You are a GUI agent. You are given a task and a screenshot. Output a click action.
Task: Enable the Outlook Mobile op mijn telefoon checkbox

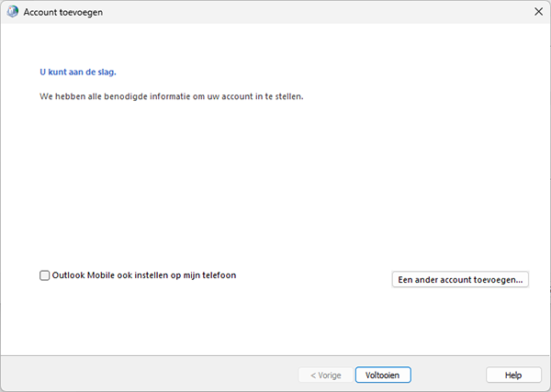click(45, 275)
